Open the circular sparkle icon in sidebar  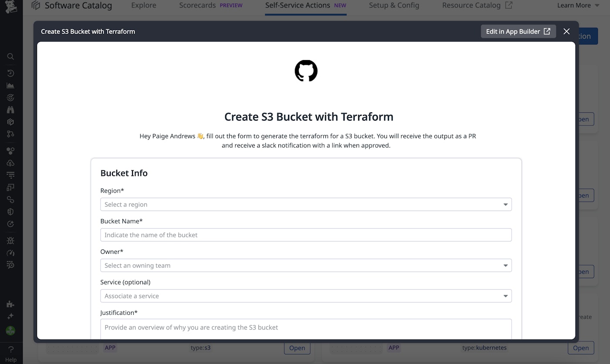pos(11,224)
